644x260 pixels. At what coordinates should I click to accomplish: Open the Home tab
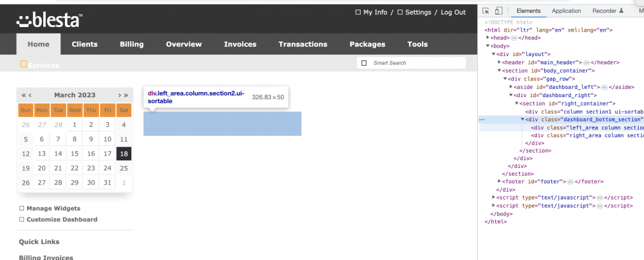[39, 44]
